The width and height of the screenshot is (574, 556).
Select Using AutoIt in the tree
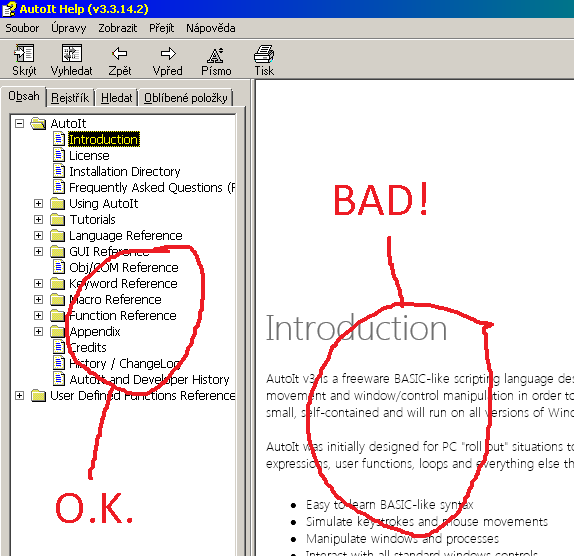(x=104, y=204)
